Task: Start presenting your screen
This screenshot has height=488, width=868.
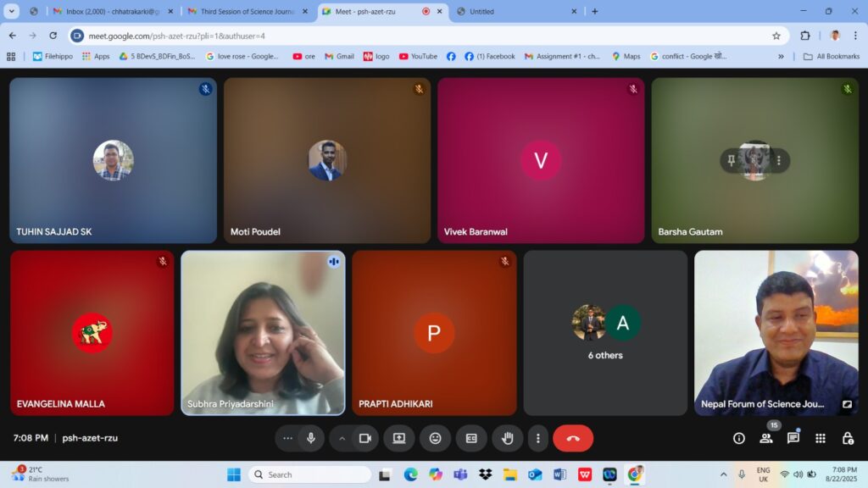Action: click(x=399, y=438)
